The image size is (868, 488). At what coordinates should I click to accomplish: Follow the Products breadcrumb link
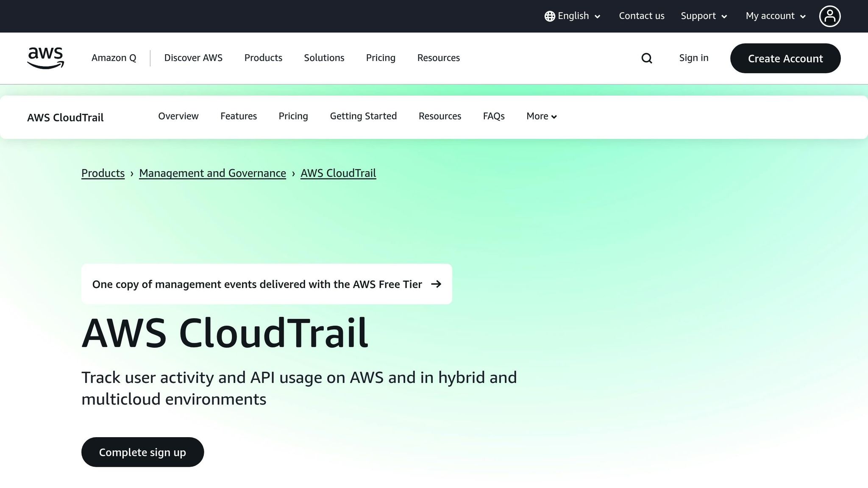(103, 173)
